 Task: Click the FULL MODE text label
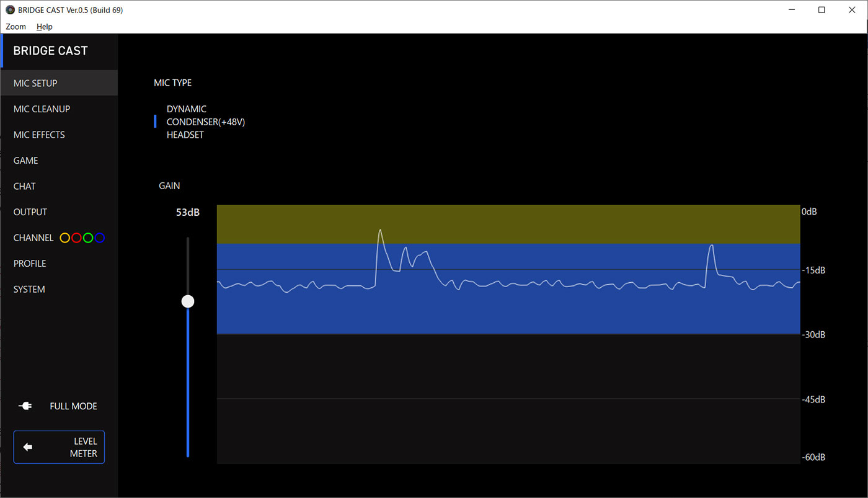(x=73, y=406)
